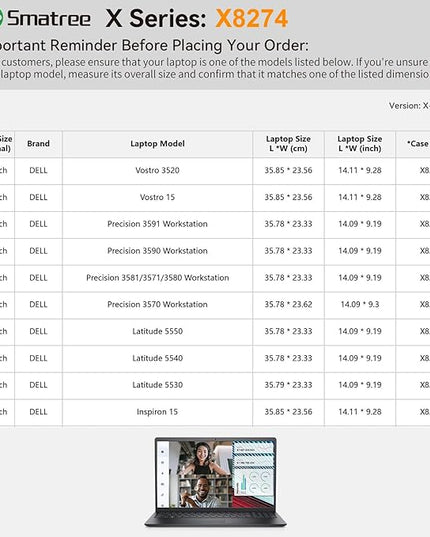This screenshot has height=537, width=430.
Task: Select the 'Laptop Size L*W (inch)' header
Action: point(360,144)
